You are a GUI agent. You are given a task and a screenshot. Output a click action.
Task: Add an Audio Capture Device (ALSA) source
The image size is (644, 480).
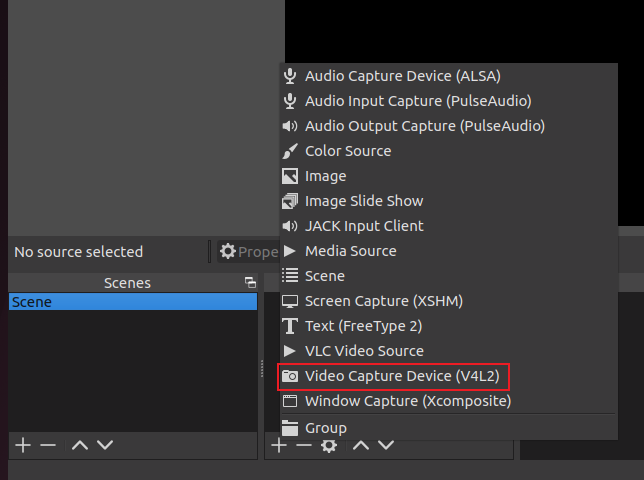pyautogui.click(x=402, y=76)
